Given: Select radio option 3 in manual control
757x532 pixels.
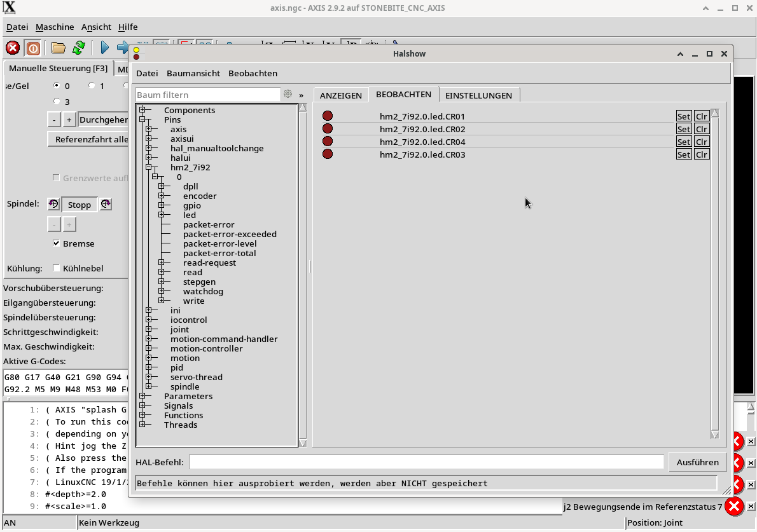Looking at the screenshot, I should 57,101.
